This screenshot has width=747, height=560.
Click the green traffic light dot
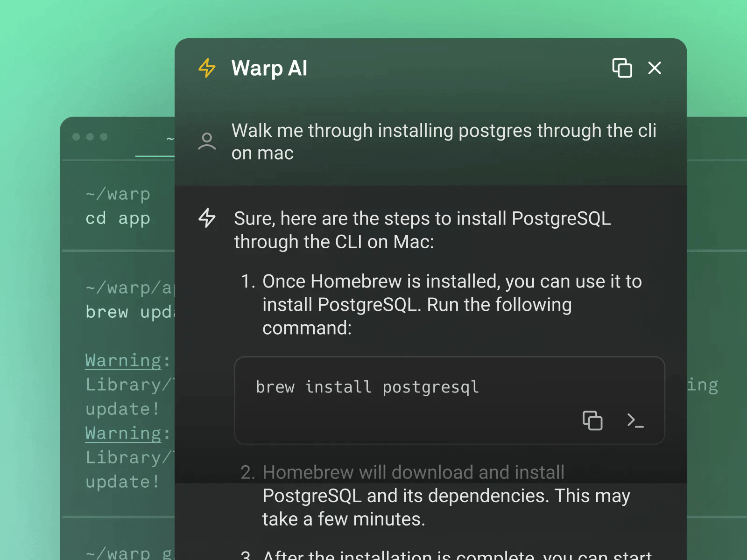click(104, 137)
